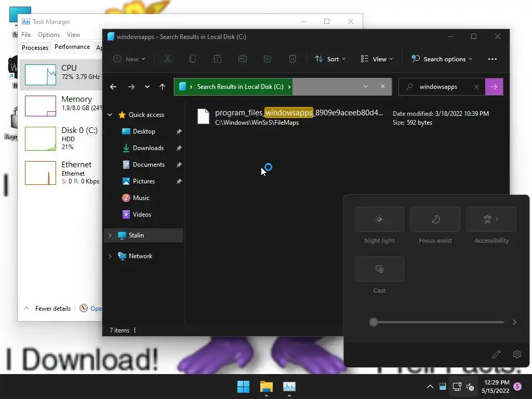This screenshot has width=532, height=399.
Task: Open Accessibility quick setting
Action: 491,219
